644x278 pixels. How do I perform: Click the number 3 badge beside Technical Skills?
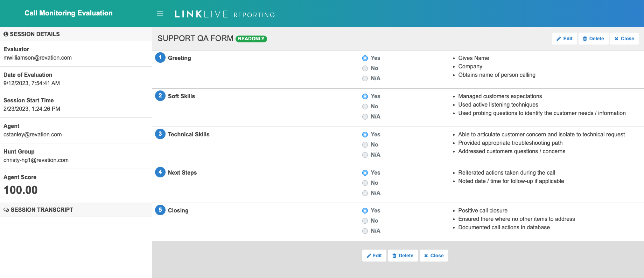pyautogui.click(x=160, y=134)
